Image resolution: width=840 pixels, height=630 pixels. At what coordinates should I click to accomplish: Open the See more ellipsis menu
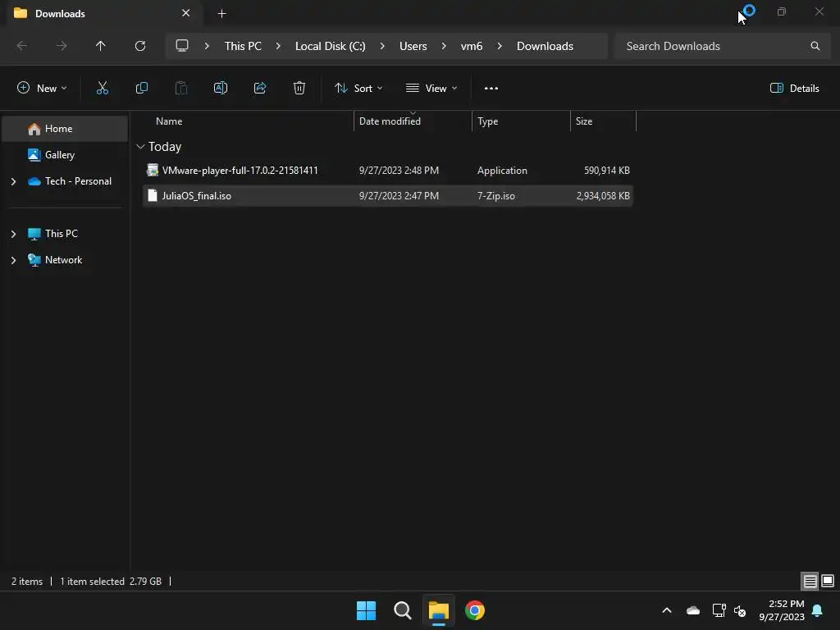[x=491, y=89]
